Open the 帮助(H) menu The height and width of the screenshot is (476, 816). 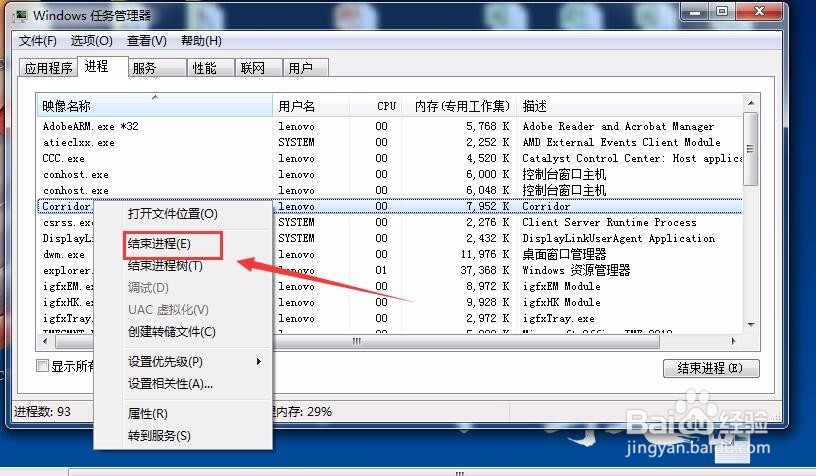coord(201,41)
